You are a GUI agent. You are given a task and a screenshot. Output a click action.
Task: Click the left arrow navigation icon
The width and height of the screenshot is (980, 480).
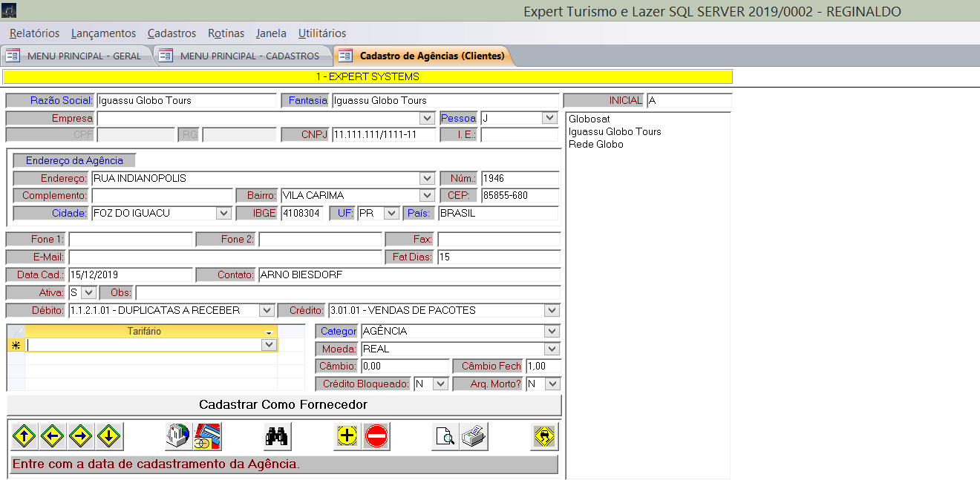tap(53, 437)
